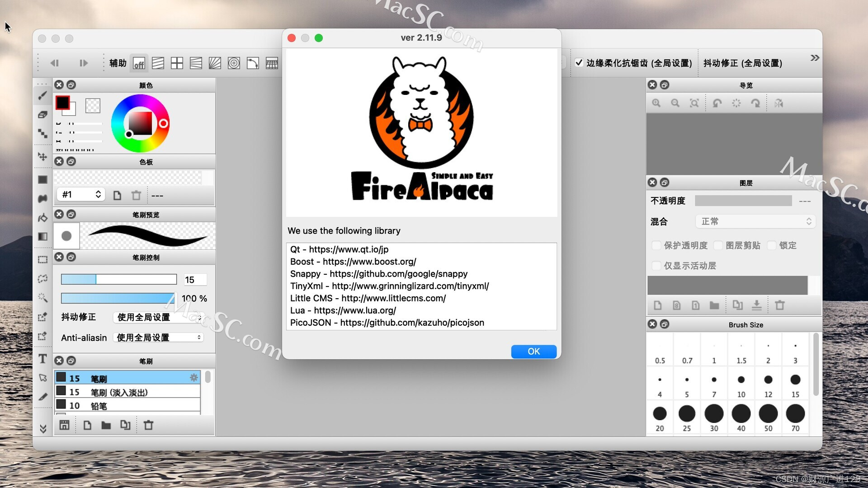The image size is (868, 488).
Task: Add a new brush in brush panel
Action: (87, 425)
